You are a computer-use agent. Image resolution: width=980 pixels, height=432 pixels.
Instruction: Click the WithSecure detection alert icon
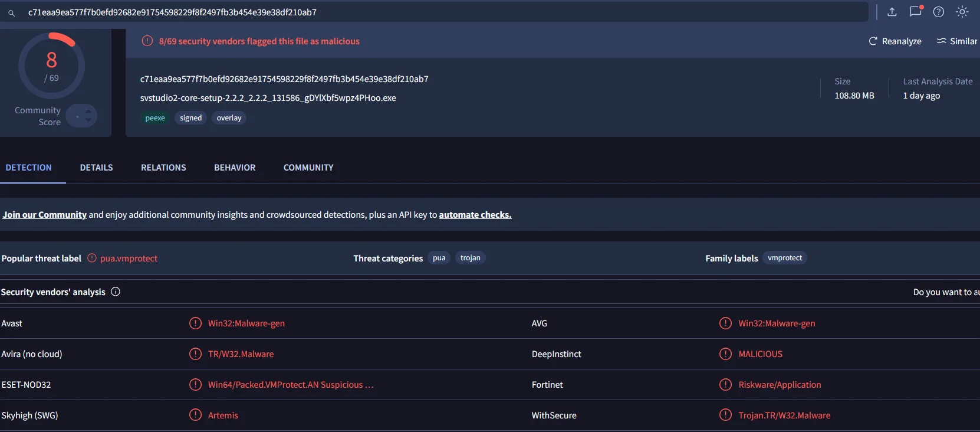click(725, 415)
